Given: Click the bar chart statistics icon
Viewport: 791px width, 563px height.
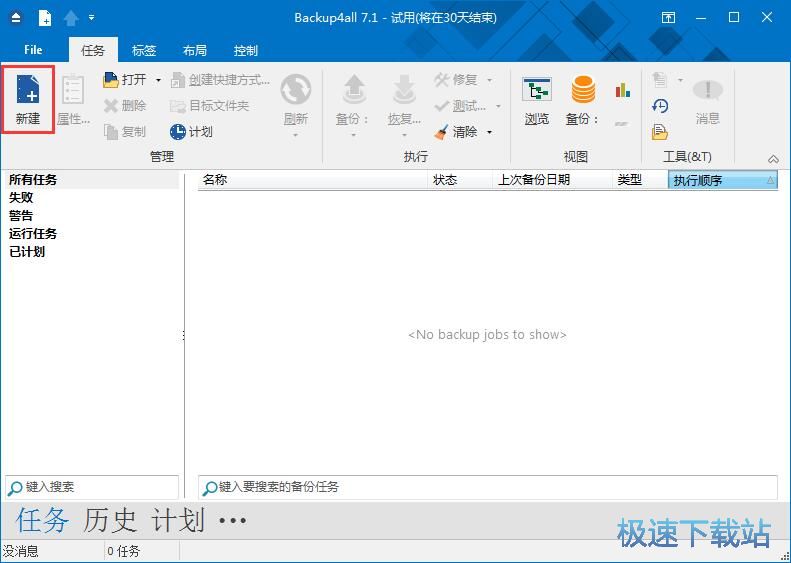Looking at the screenshot, I should pos(623,91).
